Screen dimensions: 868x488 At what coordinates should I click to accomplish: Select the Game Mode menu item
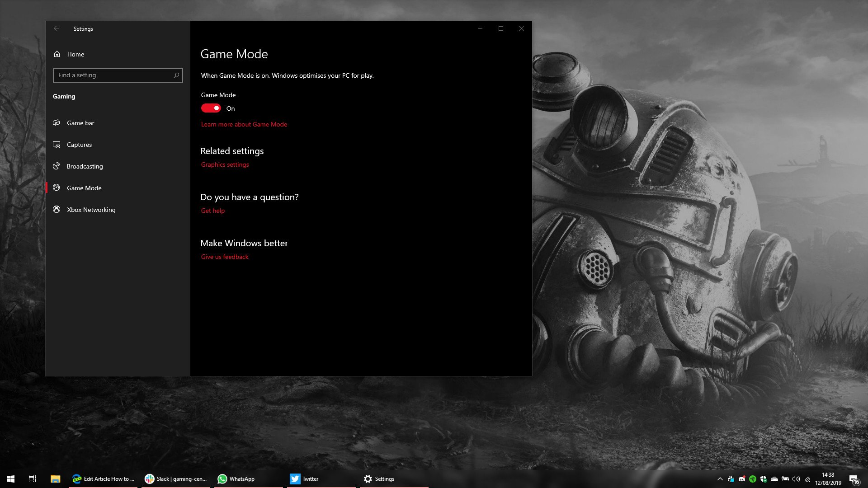(x=84, y=188)
